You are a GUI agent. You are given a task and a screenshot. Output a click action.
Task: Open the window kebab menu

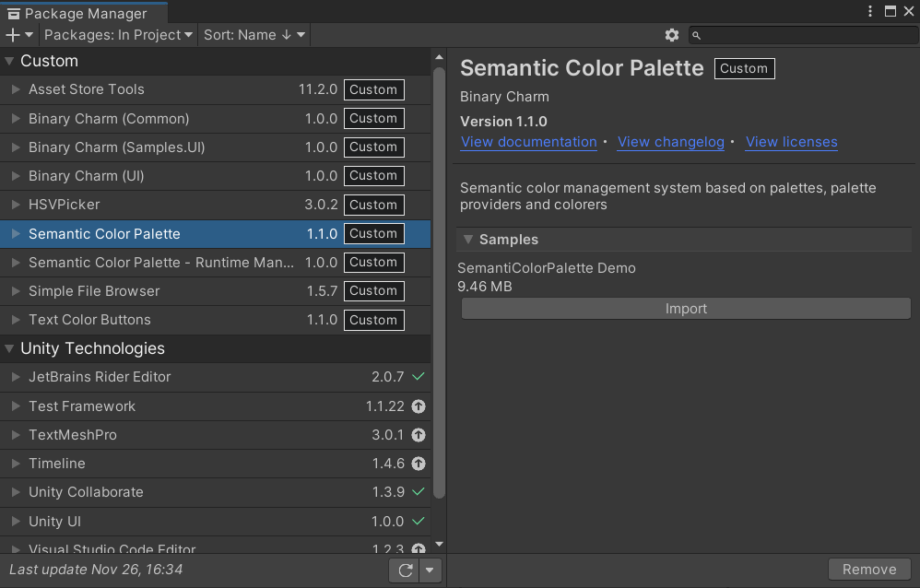[x=870, y=11]
